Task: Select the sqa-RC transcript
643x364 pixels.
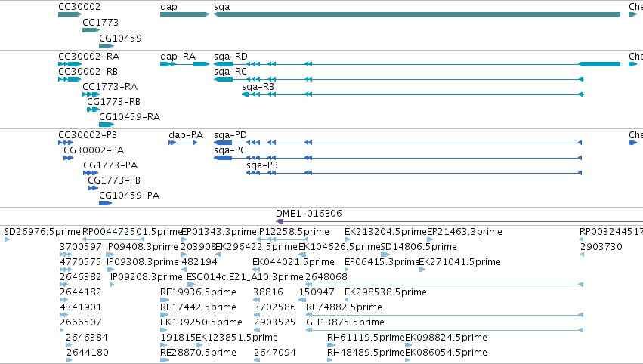Action: pyautogui.click(x=399, y=79)
